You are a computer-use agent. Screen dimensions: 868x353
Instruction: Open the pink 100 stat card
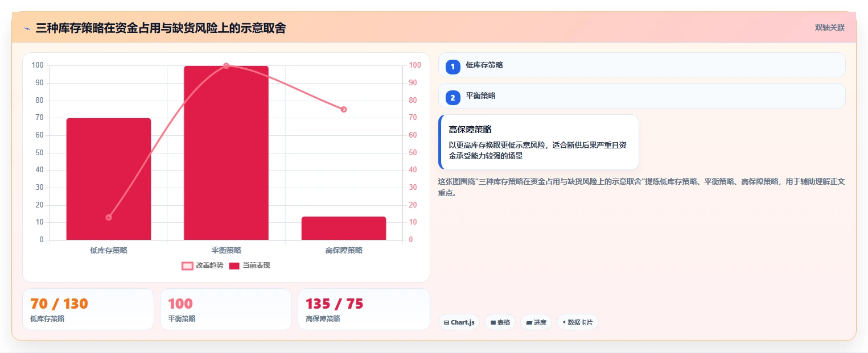pos(226,309)
